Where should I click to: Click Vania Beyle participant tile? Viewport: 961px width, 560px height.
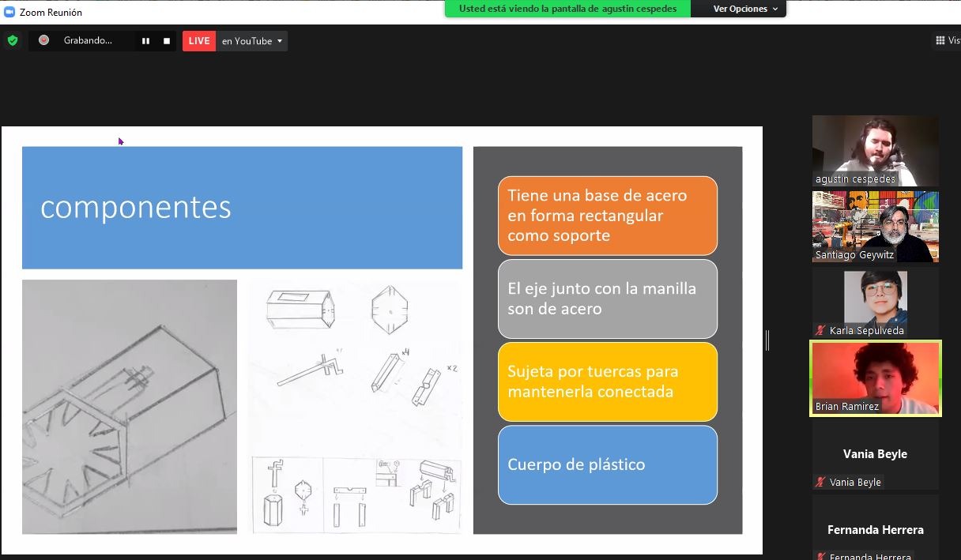pyautogui.click(x=875, y=453)
